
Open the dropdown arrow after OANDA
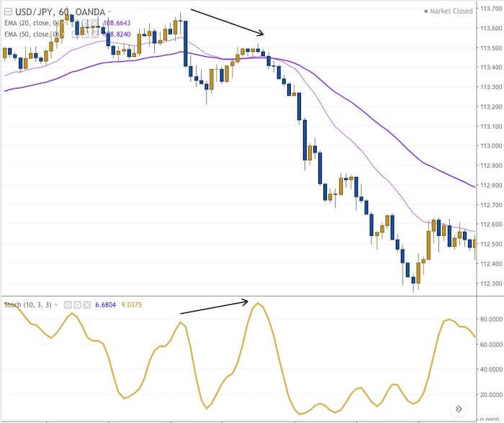tap(111, 12)
